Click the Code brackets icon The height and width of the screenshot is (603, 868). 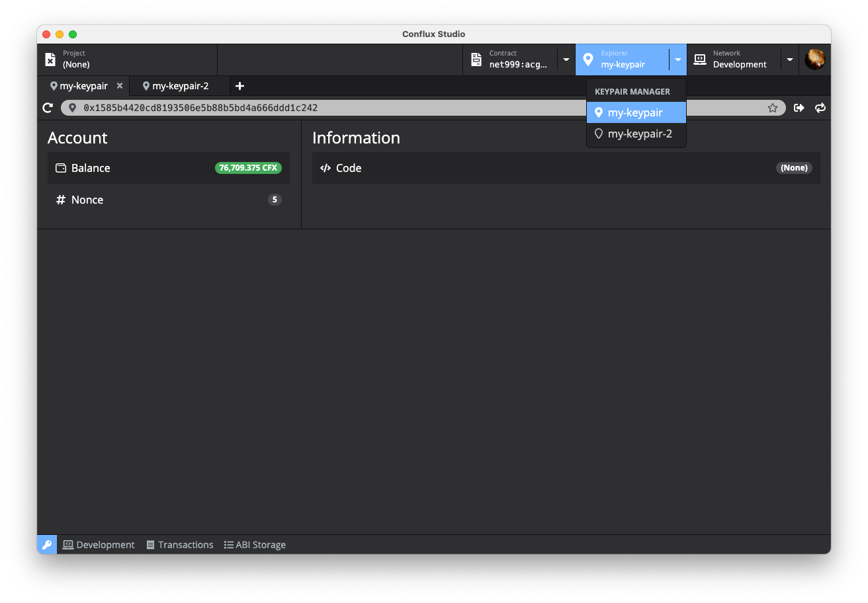[325, 168]
